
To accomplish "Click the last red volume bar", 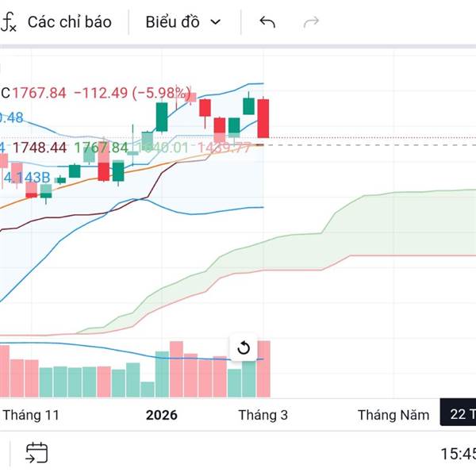I will click(263, 369).
